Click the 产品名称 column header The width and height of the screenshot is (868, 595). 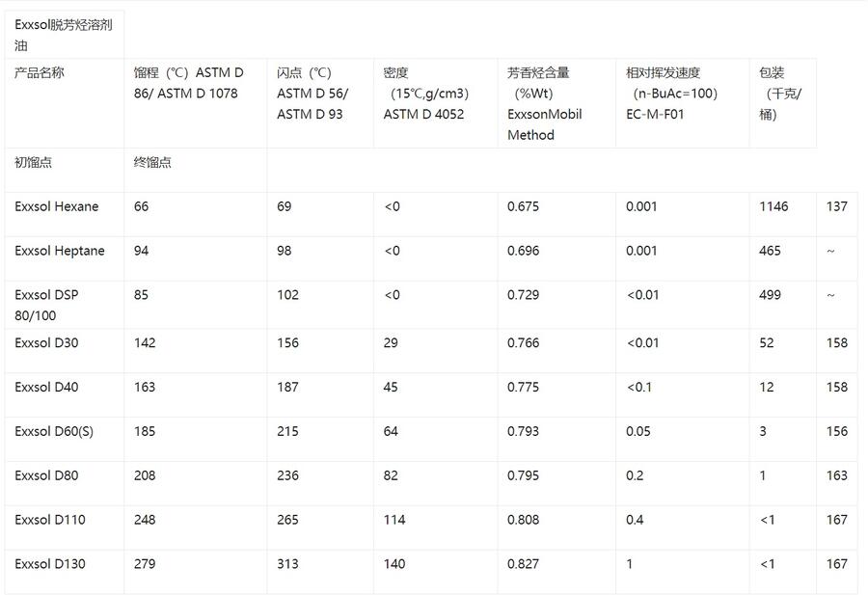point(40,72)
